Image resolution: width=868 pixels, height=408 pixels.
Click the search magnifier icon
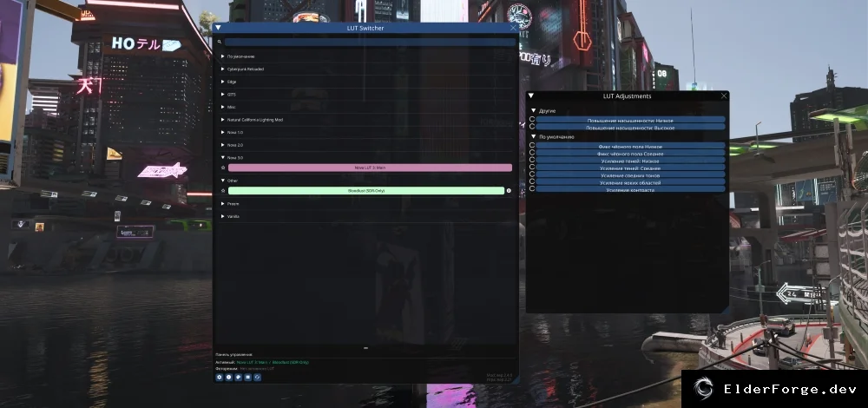[x=220, y=42]
